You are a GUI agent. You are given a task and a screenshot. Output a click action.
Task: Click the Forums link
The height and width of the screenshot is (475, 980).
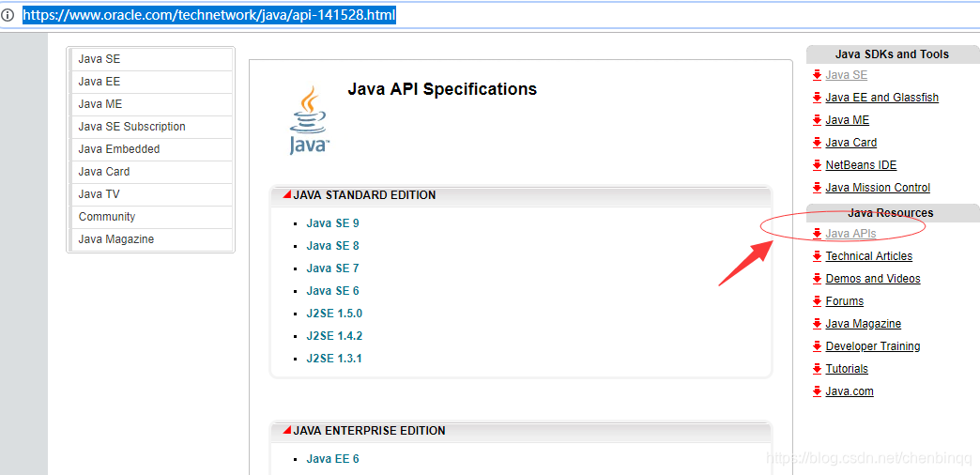[845, 301]
